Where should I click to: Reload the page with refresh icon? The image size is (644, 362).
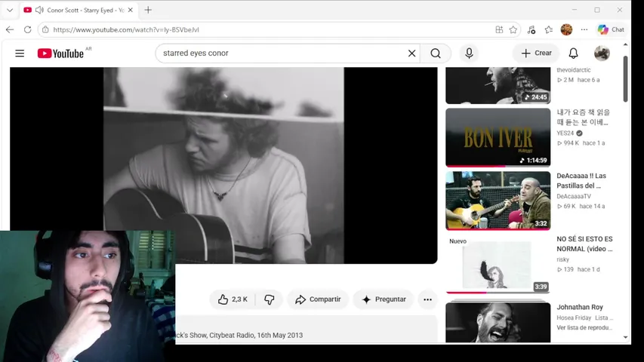coord(27,29)
